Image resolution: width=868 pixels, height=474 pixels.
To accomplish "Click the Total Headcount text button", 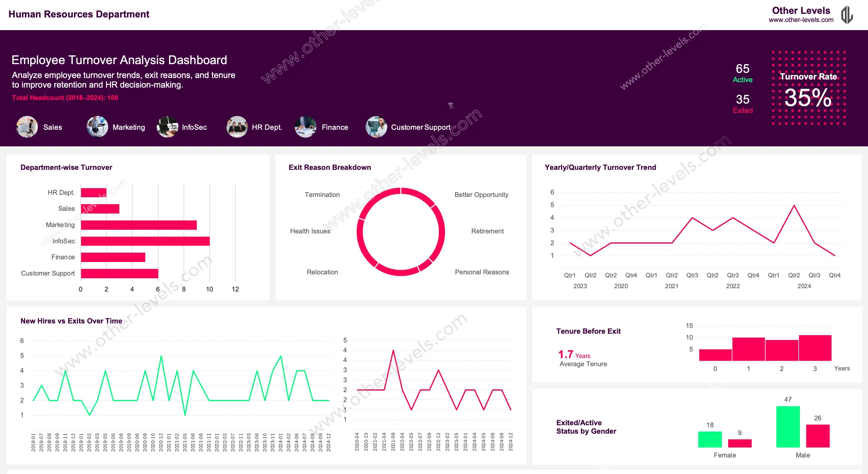I will [65, 98].
